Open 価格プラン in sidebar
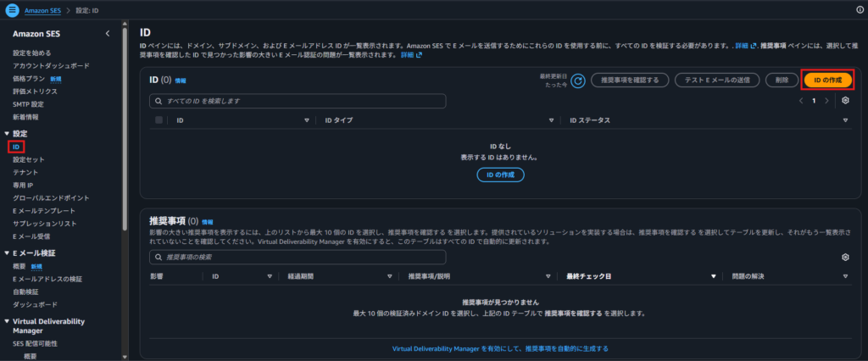 [x=29, y=79]
